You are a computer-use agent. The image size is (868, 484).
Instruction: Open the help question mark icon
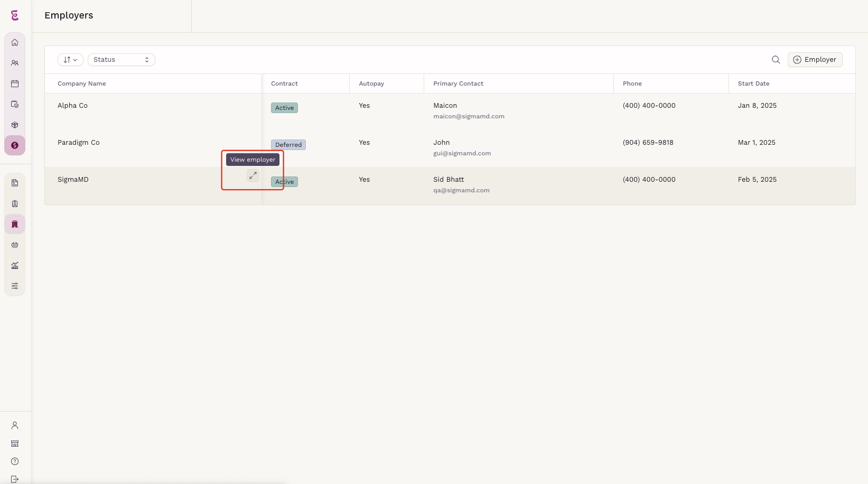[x=15, y=461]
